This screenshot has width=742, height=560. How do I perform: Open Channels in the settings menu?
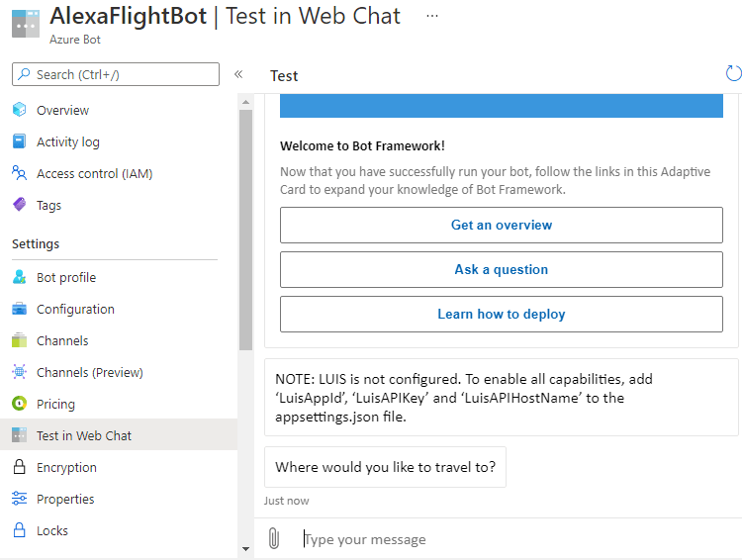pyautogui.click(x=62, y=340)
